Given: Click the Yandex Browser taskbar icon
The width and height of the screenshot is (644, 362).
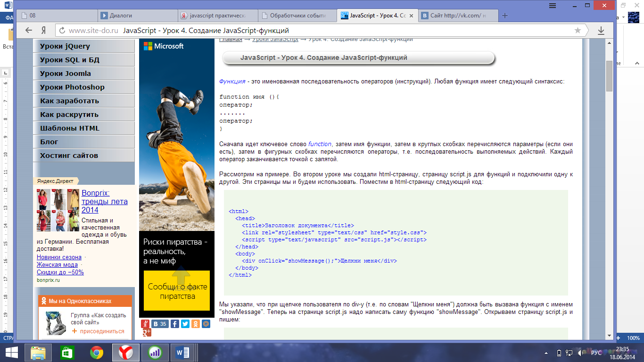Looking at the screenshot, I should click(x=126, y=352).
